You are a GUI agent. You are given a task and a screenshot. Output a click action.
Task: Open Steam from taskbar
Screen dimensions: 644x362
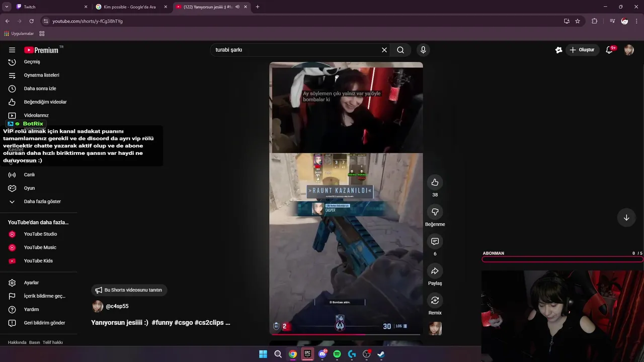pyautogui.click(x=381, y=354)
